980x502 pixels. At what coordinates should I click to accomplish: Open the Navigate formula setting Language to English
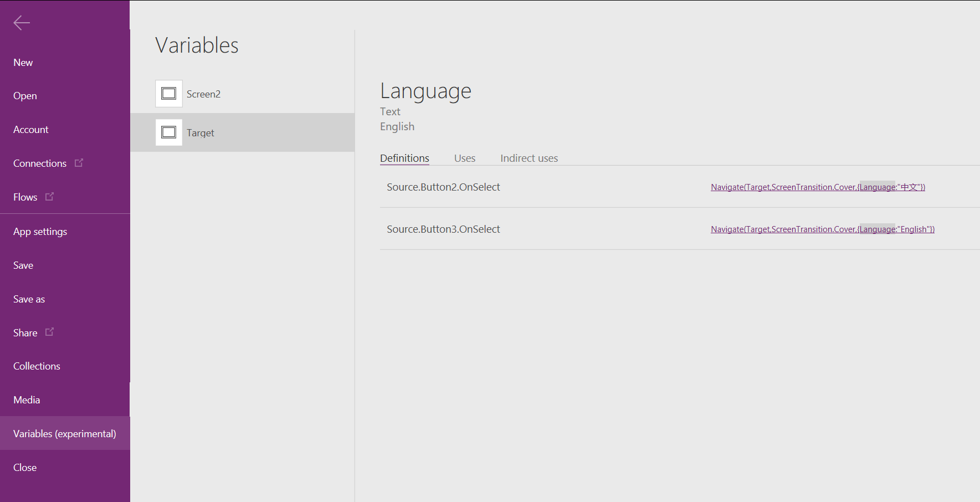pos(822,229)
